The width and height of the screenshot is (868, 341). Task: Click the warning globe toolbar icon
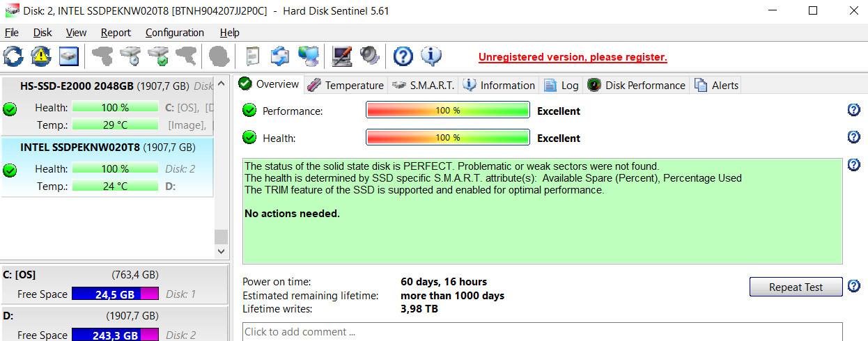41,56
